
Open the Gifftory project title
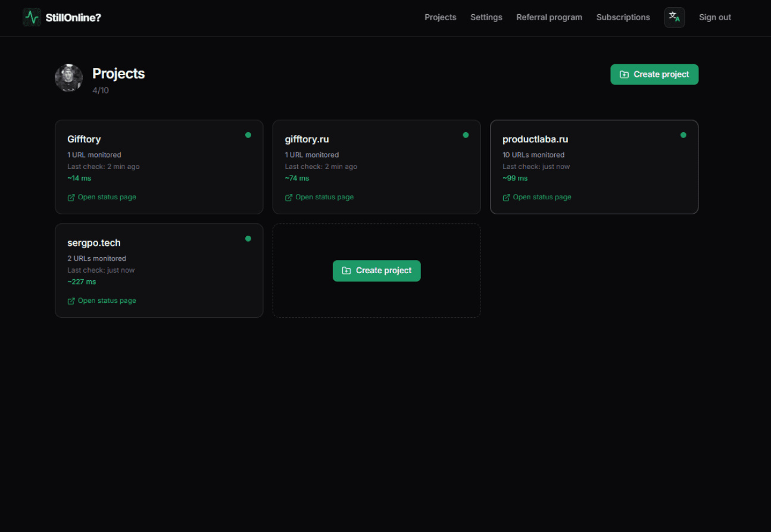click(84, 139)
